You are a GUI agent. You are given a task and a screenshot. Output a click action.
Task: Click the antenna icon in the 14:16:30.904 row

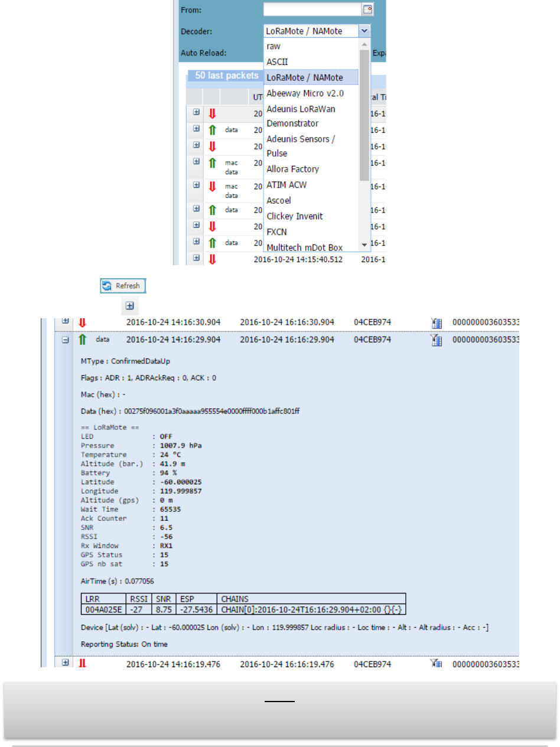437,322
